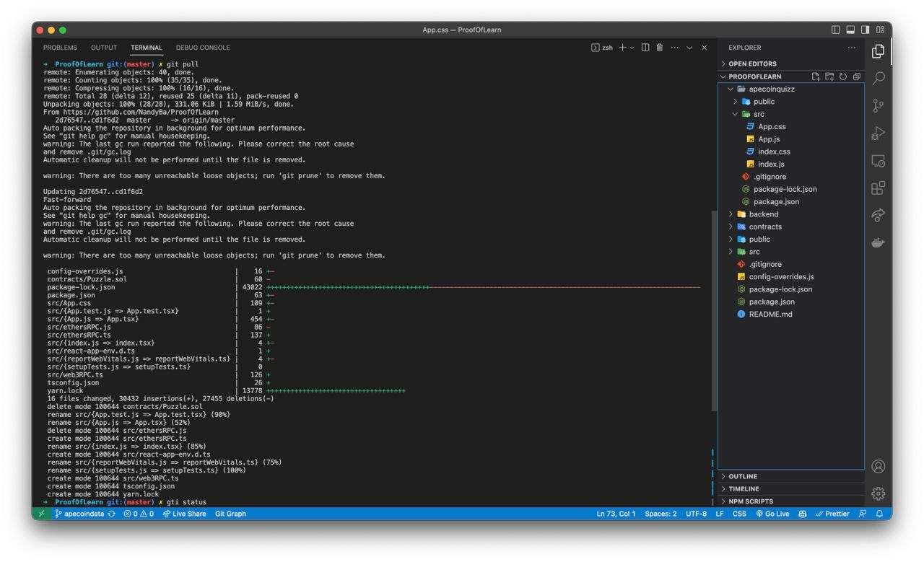Screen dimensions: 924x562
Task: Switch to the PROBLEMS tab
Action: click(x=60, y=48)
